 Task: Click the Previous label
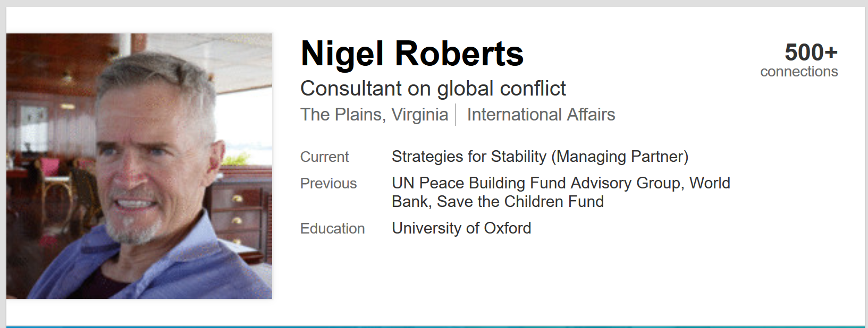click(328, 184)
